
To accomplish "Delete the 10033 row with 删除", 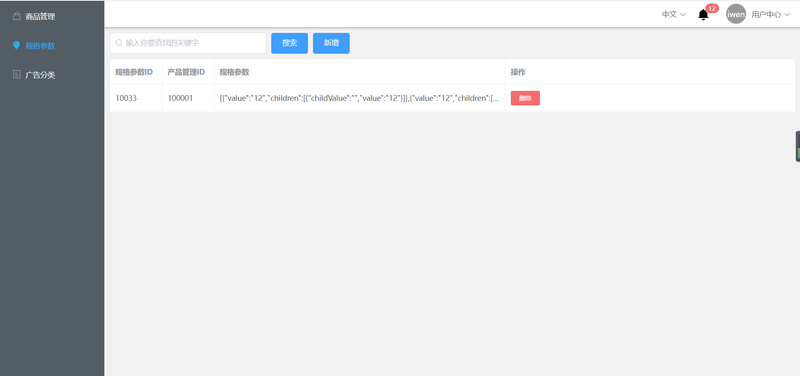I will click(525, 98).
